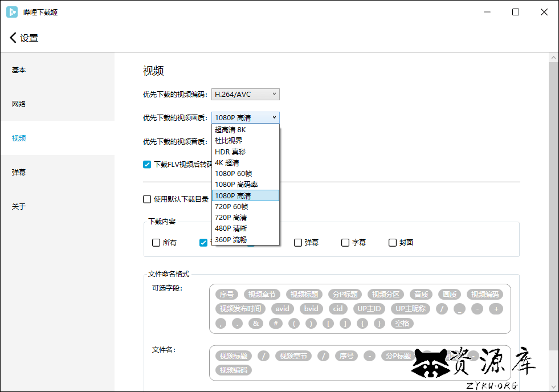The image size is (559, 392).
Task: Click the cid field tag
Action: [x=338, y=309]
